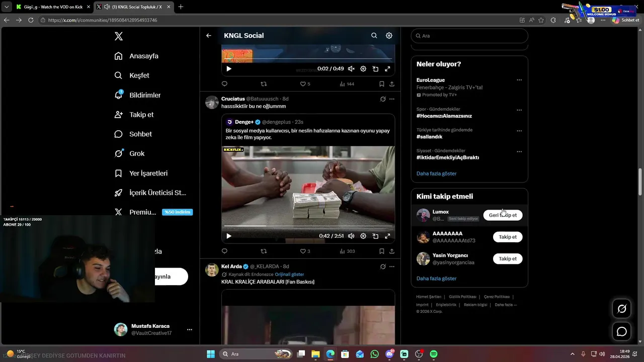
Task: Show more under Neler oluyor?
Action: (x=436, y=173)
